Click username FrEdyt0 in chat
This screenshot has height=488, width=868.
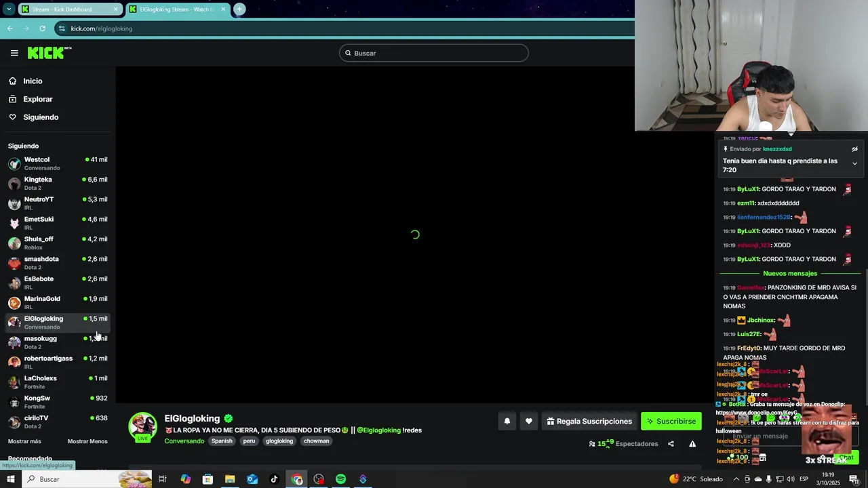(x=749, y=348)
